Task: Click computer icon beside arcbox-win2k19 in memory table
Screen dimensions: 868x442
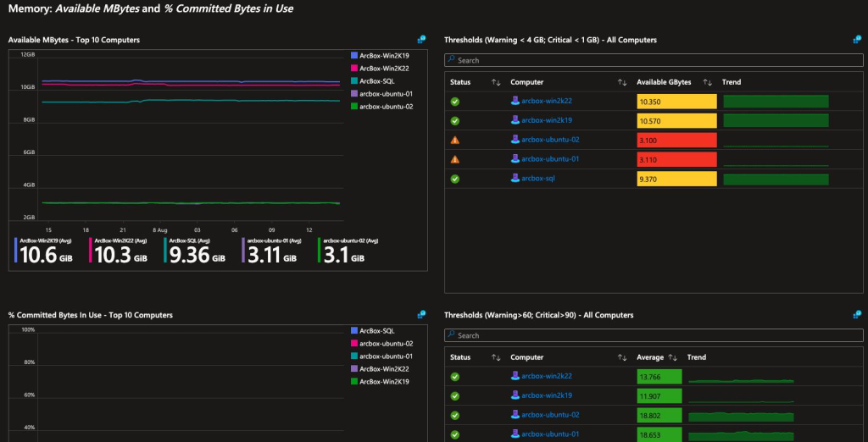Action: [515, 120]
